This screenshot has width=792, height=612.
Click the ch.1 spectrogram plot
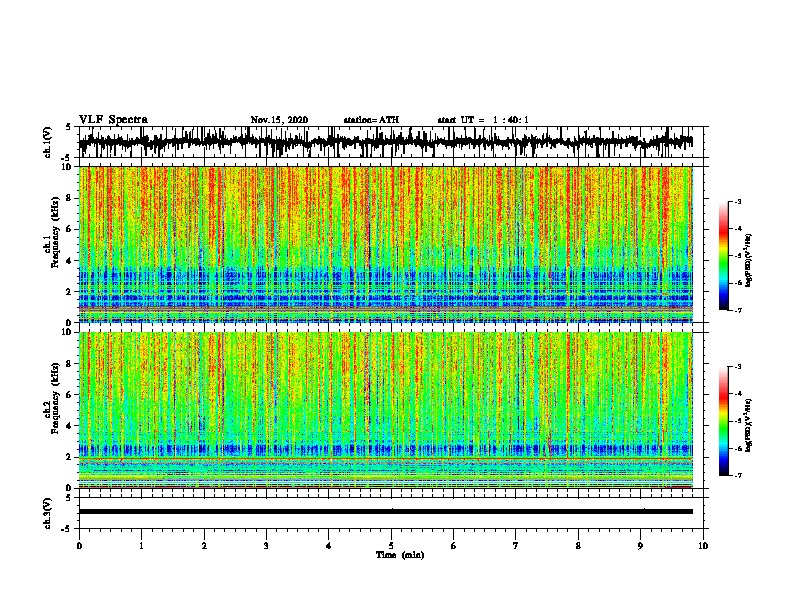pos(386,244)
